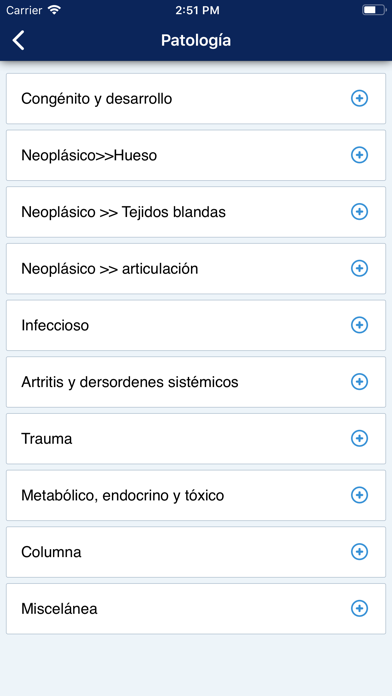Expand the Congénito y desarrollo row
Image resolution: width=392 pixels, height=696 pixels.
pyautogui.click(x=196, y=99)
